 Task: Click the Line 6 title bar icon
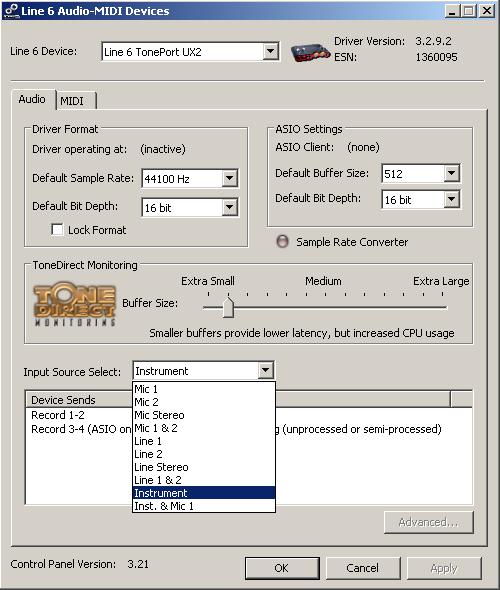[11, 11]
